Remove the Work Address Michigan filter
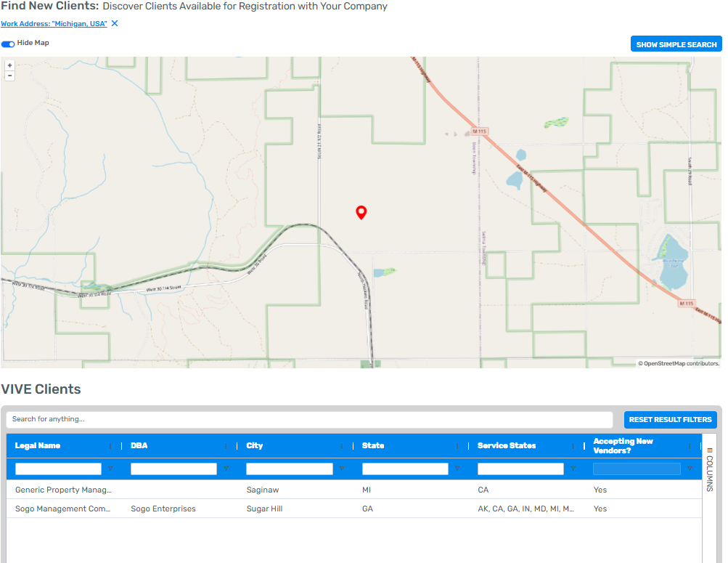The image size is (728, 563). (x=115, y=23)
